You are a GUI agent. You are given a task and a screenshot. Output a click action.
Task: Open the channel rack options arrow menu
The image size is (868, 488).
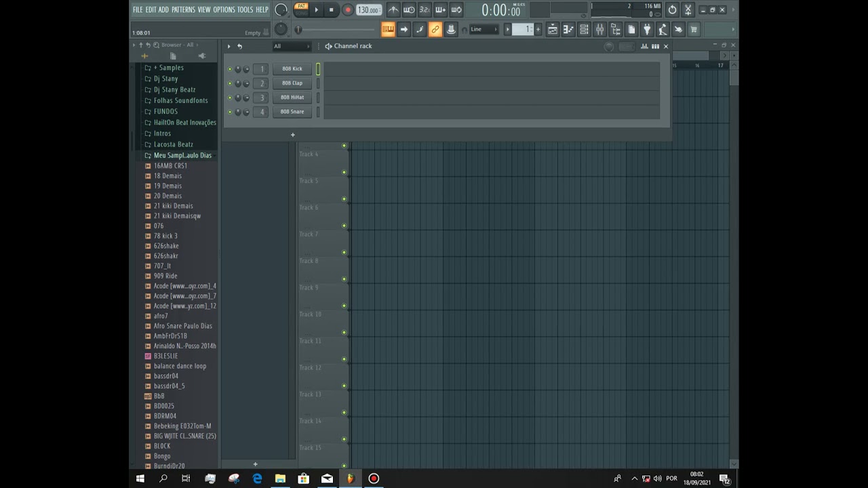tap(229, 46)
